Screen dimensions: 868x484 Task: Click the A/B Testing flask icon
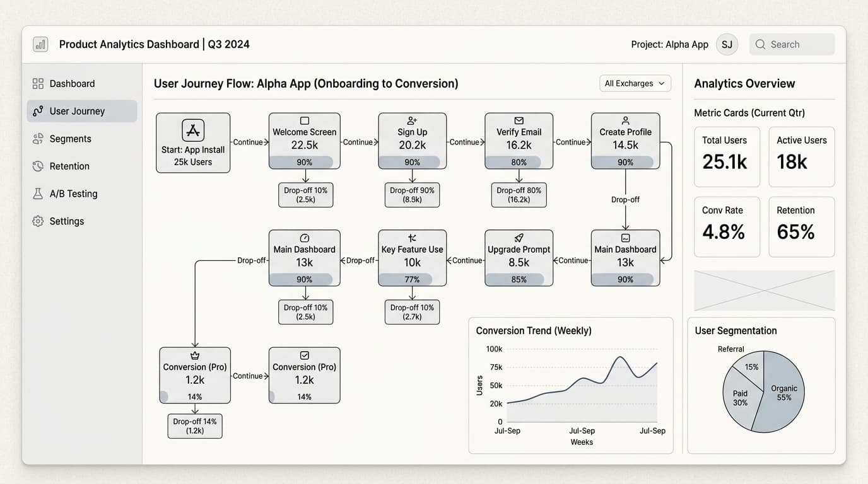point(38,193)
